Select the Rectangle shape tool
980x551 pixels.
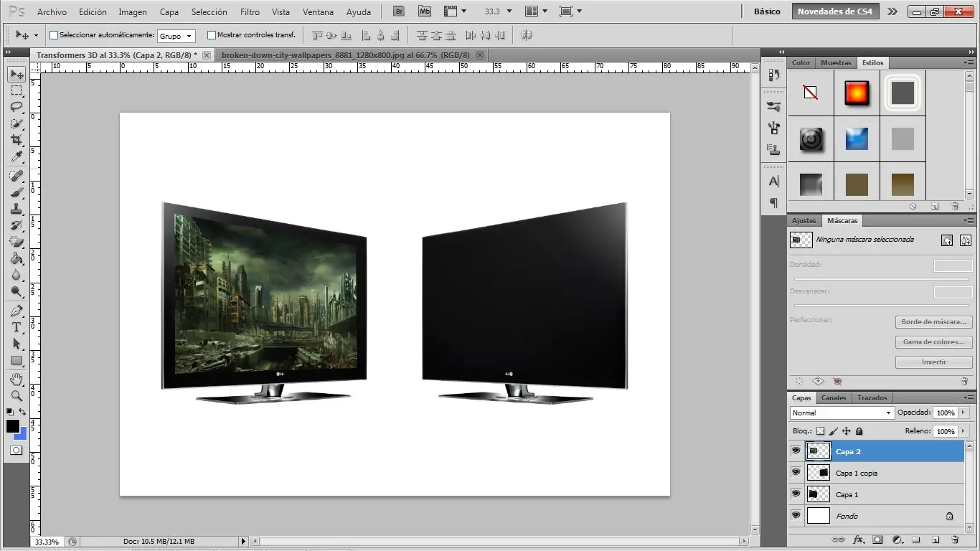17,360
